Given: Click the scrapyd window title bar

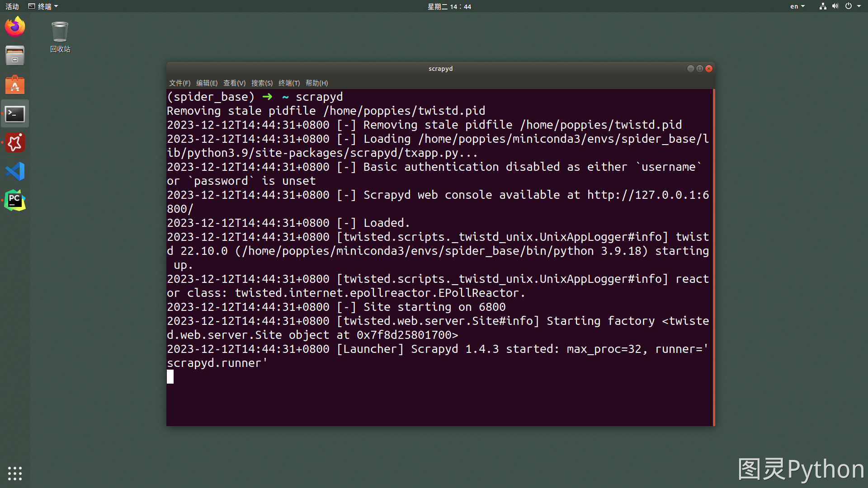Looking at the screenshot, I should point(440,69).
